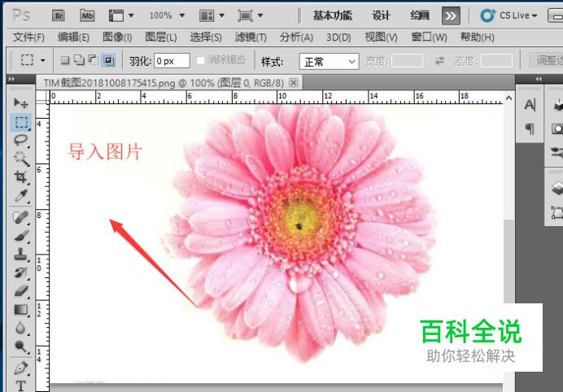
Task: Show more workspaces with double-chevron button
Action: [451, 15]
